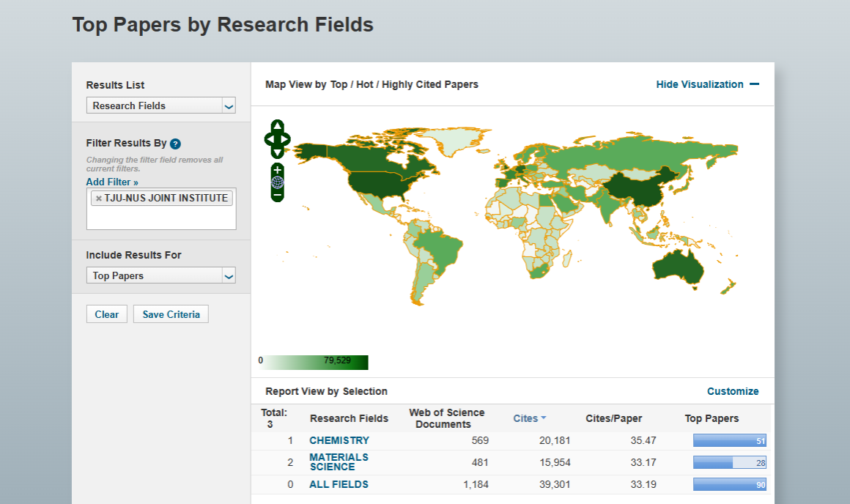Open Filter Results By help icon

[175, 144]
